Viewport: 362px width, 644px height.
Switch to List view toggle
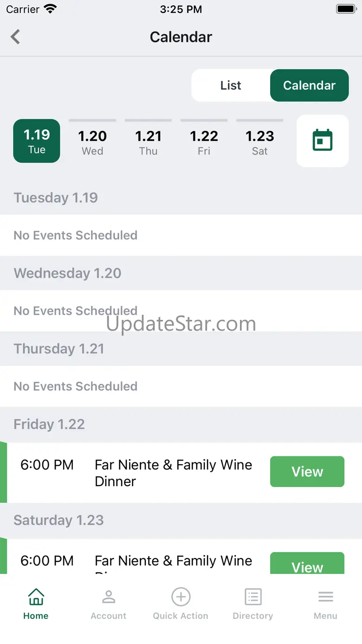[x=231, y=85]
